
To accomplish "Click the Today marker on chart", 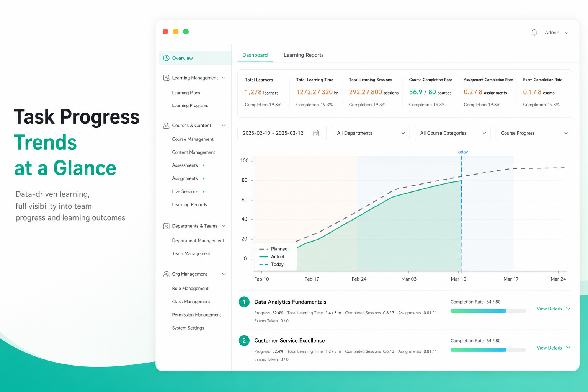I will (x=462, y=152).
